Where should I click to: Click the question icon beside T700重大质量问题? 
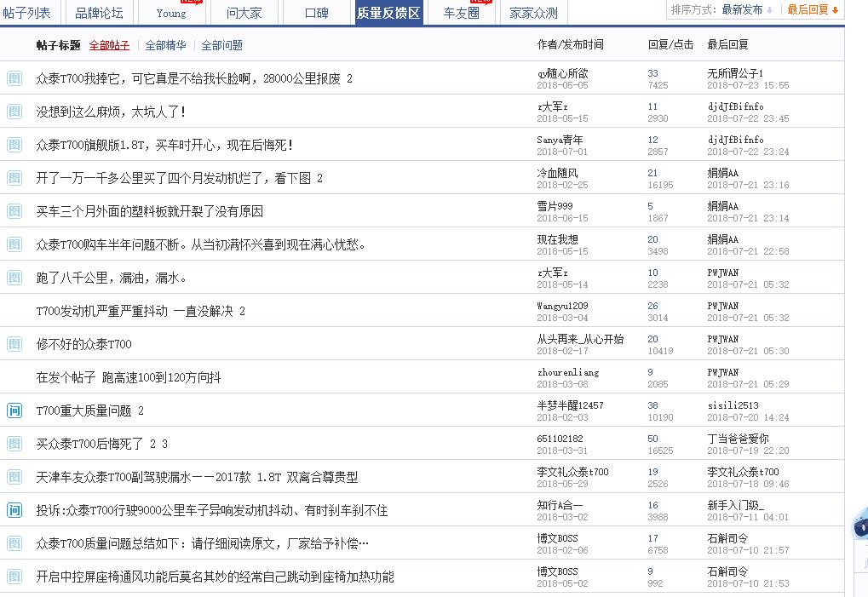14,410
